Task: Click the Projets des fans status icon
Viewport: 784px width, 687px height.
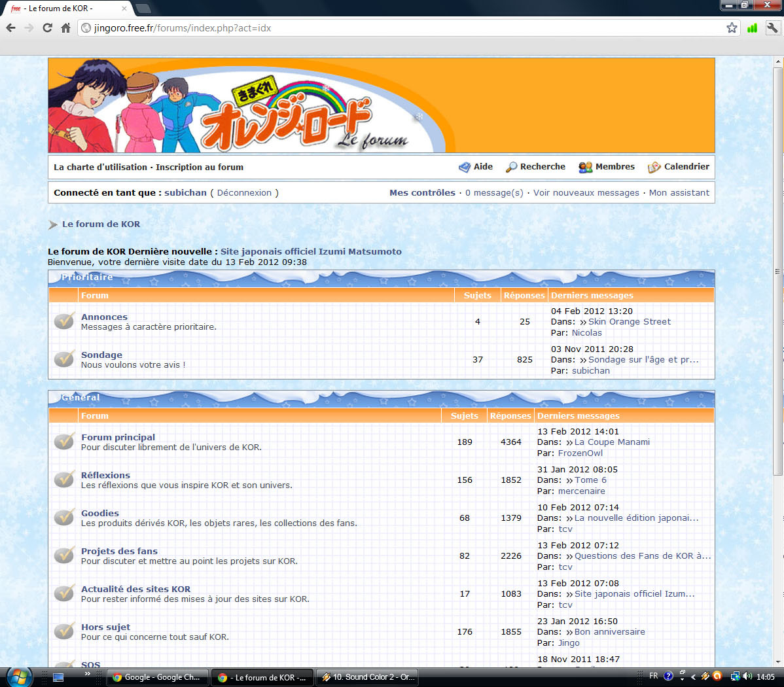Action: pyautogui.click(x=64, y=555)
